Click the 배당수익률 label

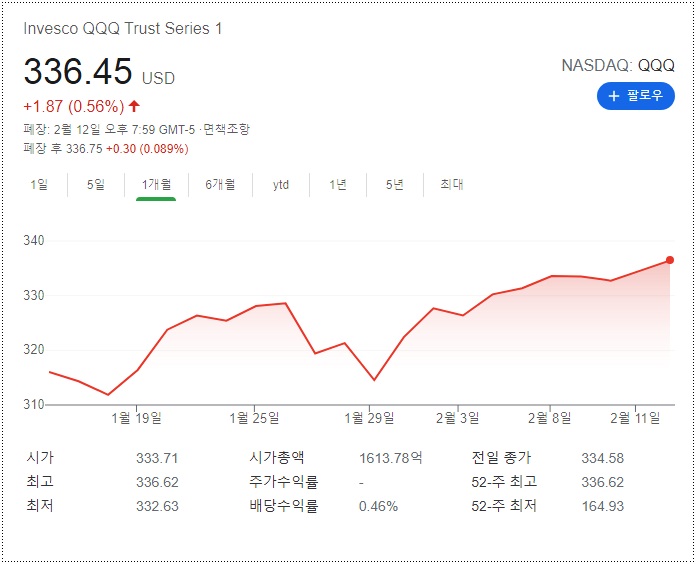(284, 505)
